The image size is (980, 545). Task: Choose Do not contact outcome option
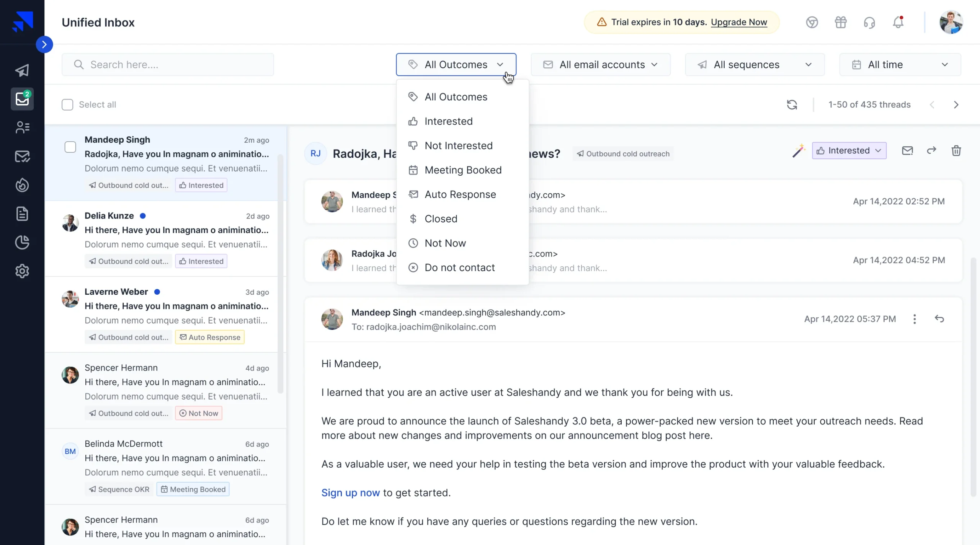pyautogui.click(x=459, y=268)
